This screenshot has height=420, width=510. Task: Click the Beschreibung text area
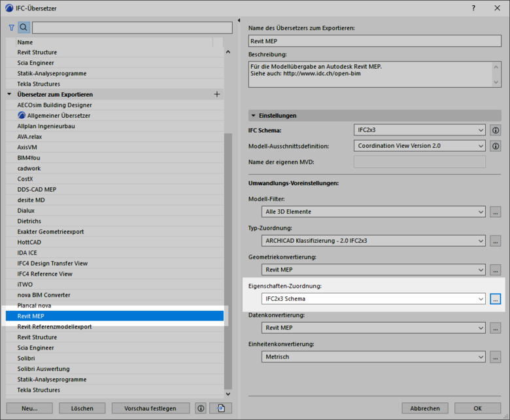375,74
